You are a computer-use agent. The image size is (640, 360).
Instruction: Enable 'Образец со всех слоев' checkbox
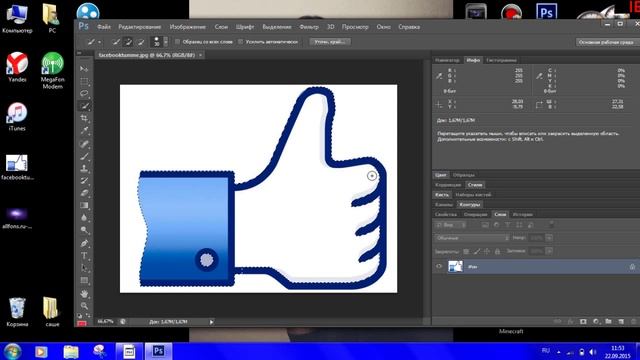(x=177, y=42)
